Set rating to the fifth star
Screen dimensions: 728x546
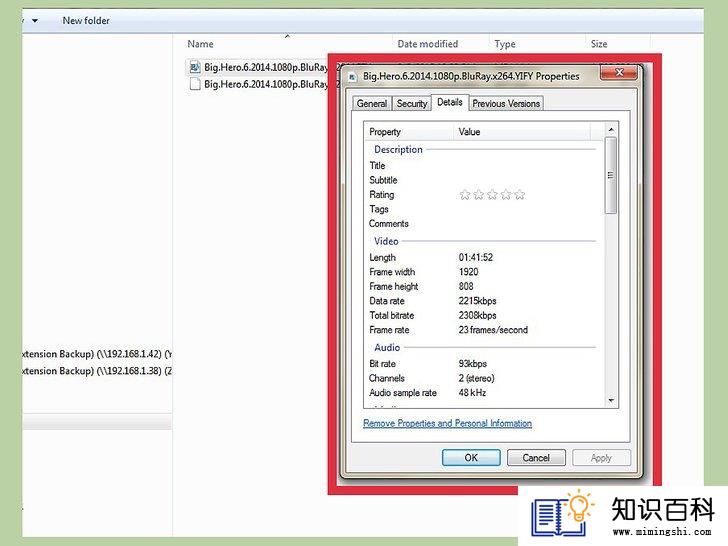(x=520, y=195)
